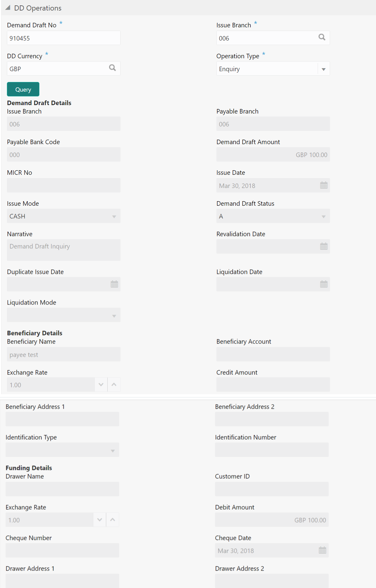Expand the Issue Mode dropdown

114,217
